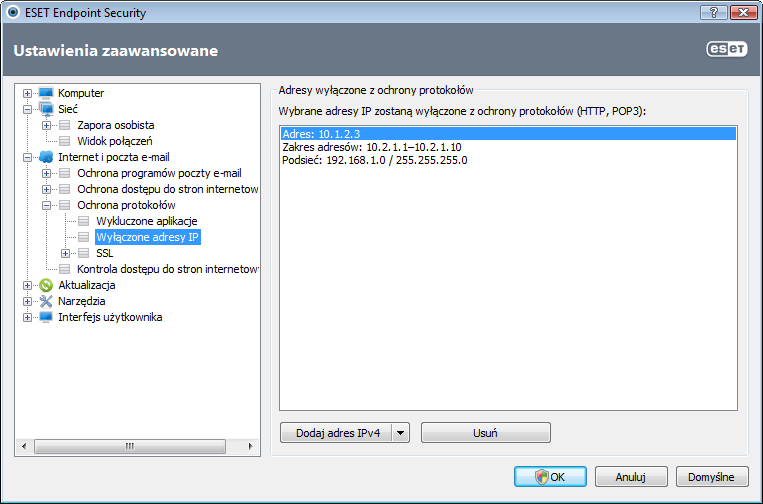Collapse Internet i poczta e-mail node

27,158
